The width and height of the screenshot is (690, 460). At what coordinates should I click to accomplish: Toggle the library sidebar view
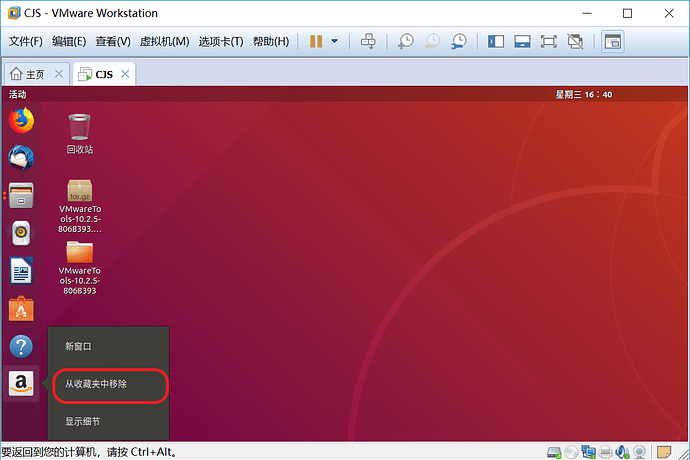pos(496,41)
